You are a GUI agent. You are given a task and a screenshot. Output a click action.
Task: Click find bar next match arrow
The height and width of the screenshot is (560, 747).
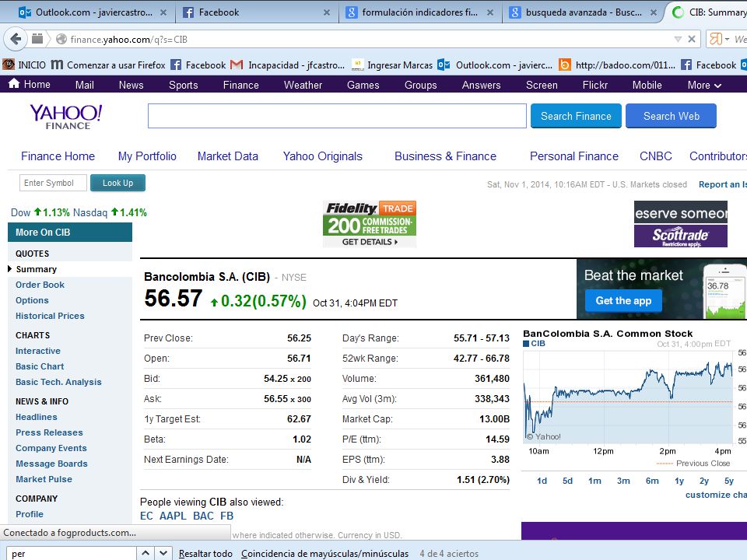click(163, 553)
